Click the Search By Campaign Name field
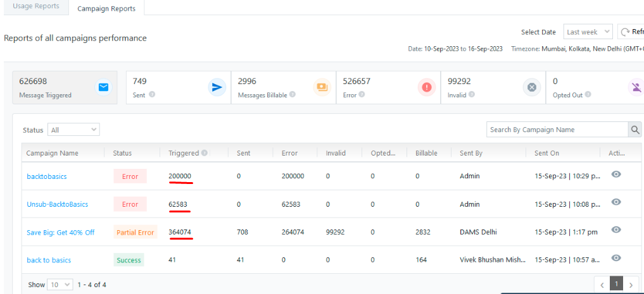644x294 pixels. pos(556,130)
